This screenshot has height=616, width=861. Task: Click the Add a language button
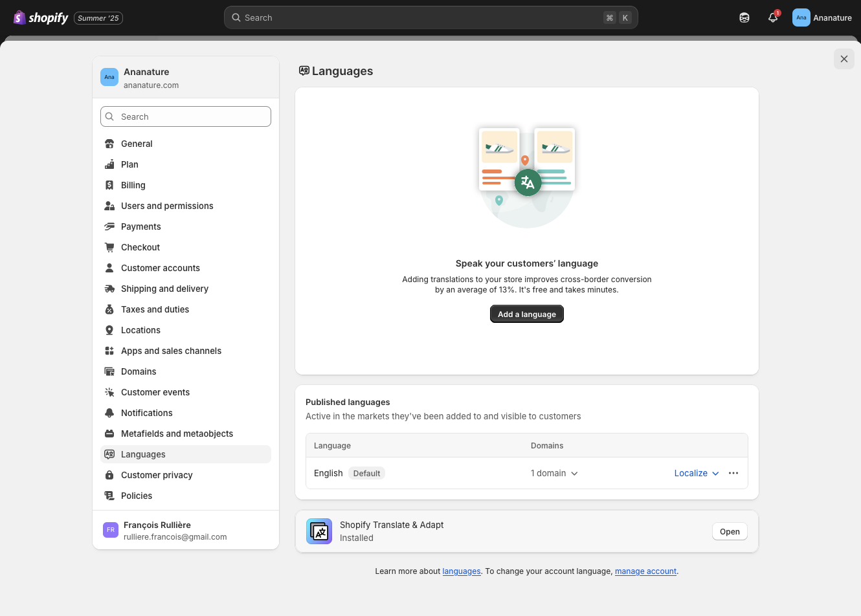tap(526, 314)
